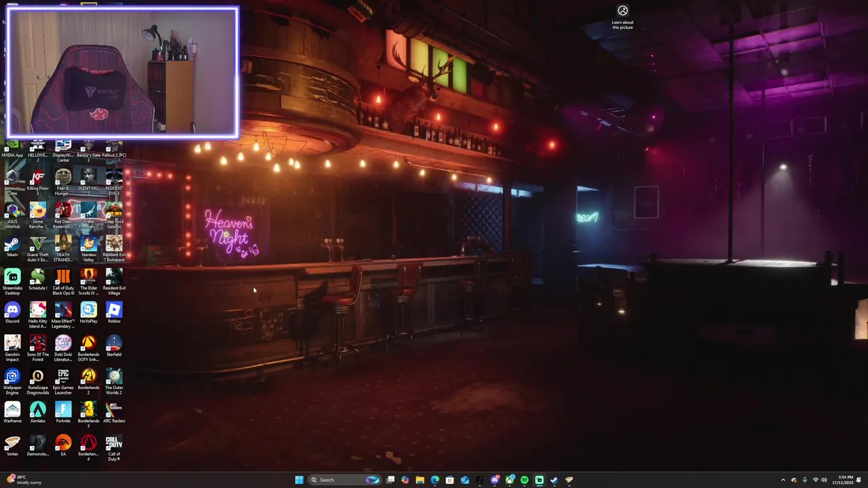Image resolution: width=868 pixels, height=488 pixels.
Task: Select the Roblox desktop icon
Action: (x=114, y=313)
